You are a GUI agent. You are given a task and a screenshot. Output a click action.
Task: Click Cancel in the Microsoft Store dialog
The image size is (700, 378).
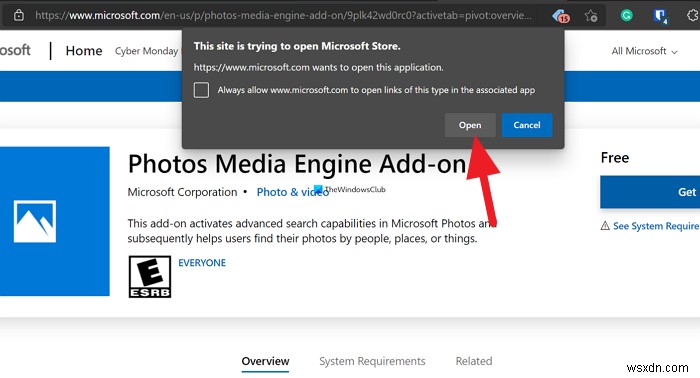coord(527,125)
